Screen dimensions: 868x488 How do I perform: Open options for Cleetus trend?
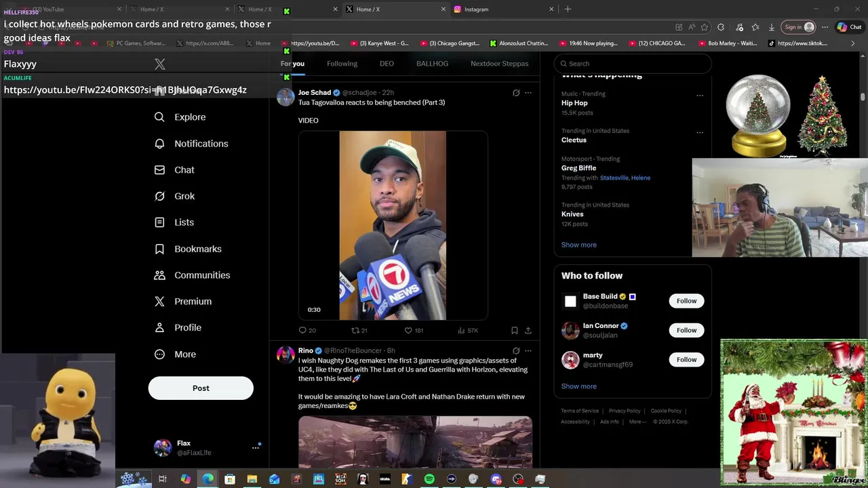coord(700,133)
